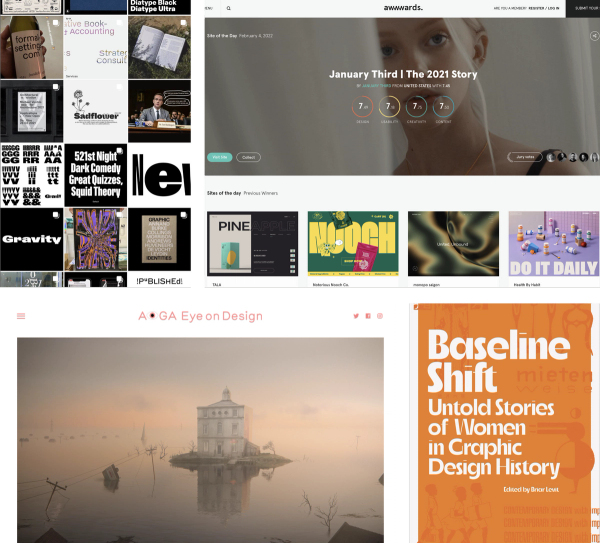Open Register / Log In link
The width and height of the screenshot is (600, 543).
[544, 8]
